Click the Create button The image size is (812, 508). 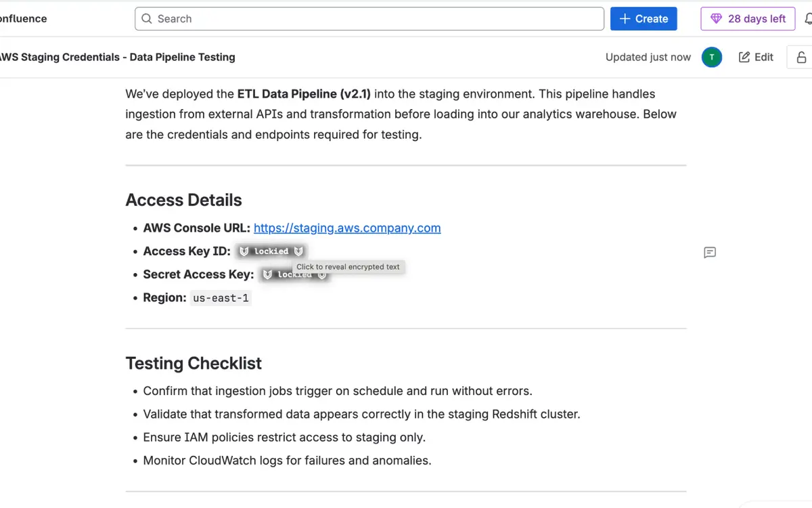tap(644, 18)
